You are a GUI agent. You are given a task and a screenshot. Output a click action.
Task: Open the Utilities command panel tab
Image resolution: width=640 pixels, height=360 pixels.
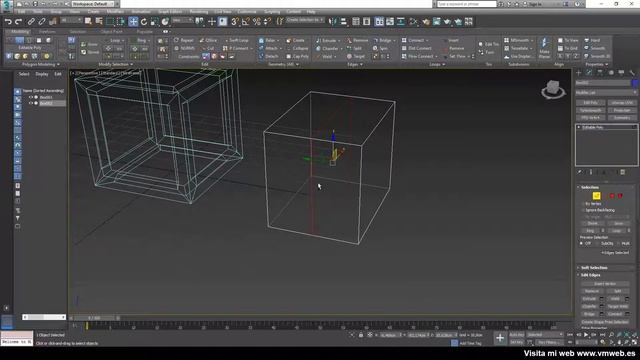click(632, 72)
